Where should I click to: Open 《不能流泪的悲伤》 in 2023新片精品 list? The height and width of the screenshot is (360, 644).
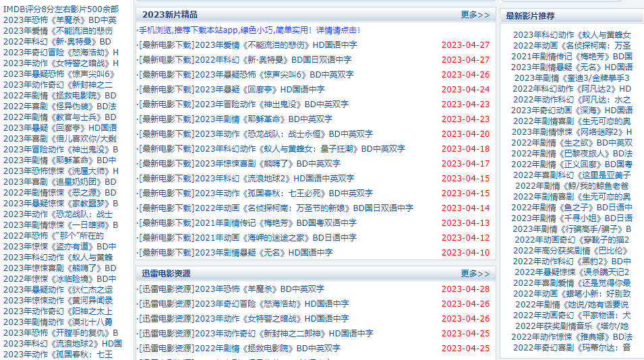pyautogui.click(x=276, y=44)
